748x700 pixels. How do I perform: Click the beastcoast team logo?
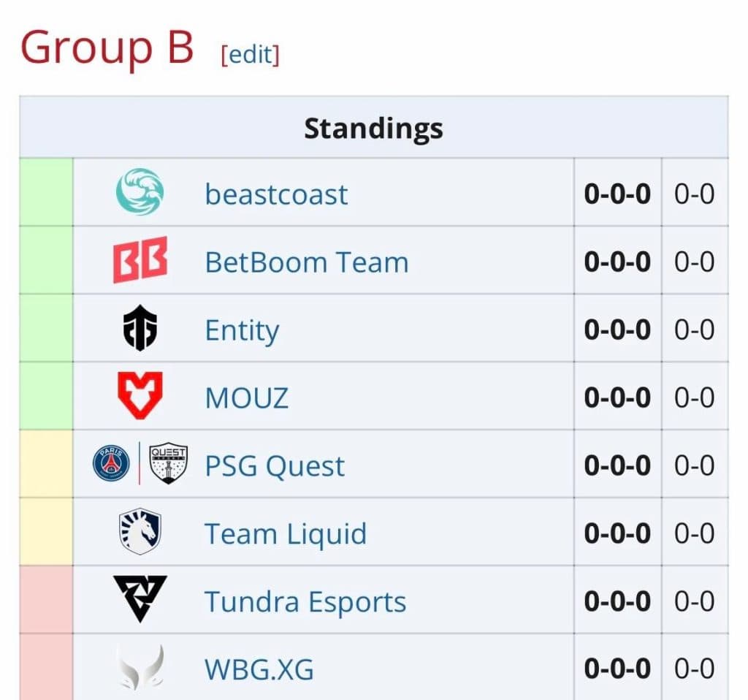(139, 194)
